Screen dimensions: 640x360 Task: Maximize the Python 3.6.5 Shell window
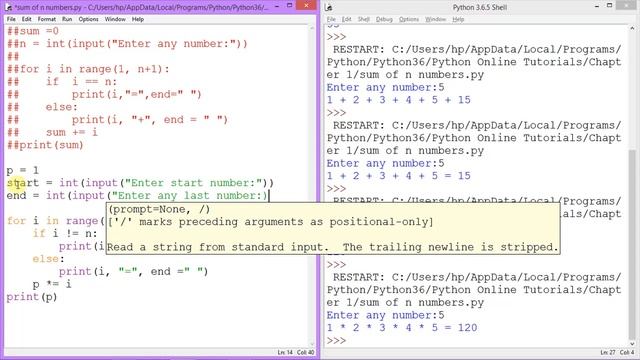point(609,6)
